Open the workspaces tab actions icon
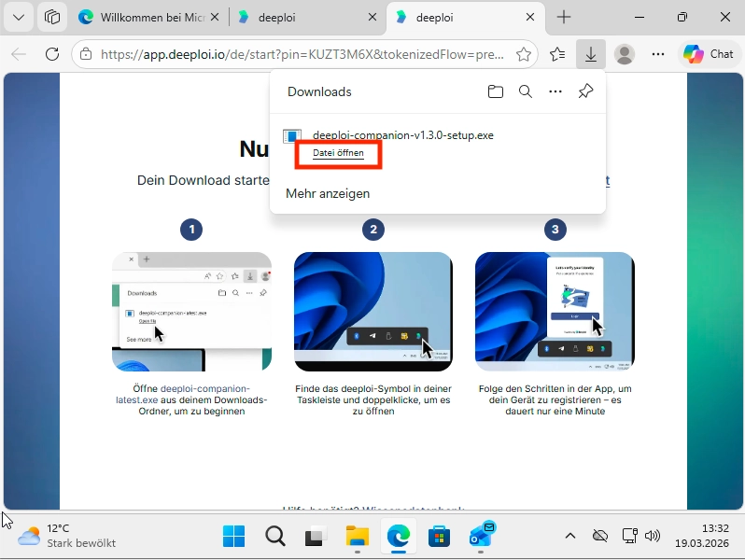The width and height of the screenshot is (745, 560). pos(52,18)
